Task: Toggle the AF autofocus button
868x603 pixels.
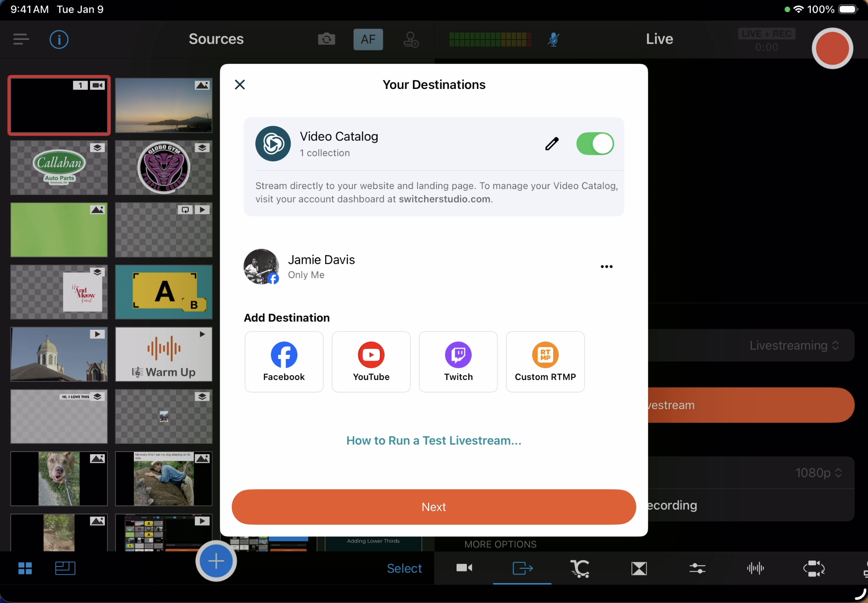Action: tap(368, 39)
